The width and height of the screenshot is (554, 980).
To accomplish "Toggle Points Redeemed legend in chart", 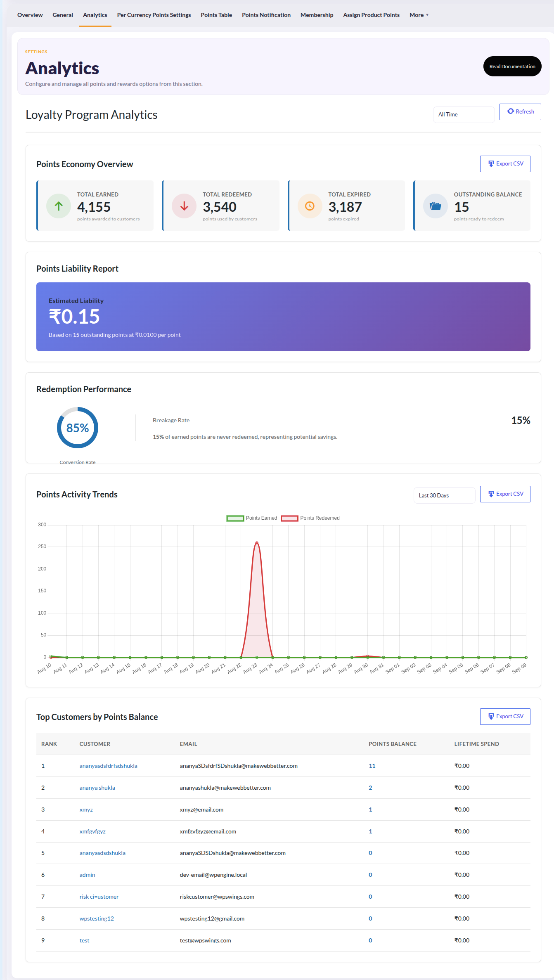I will (310, 518).
